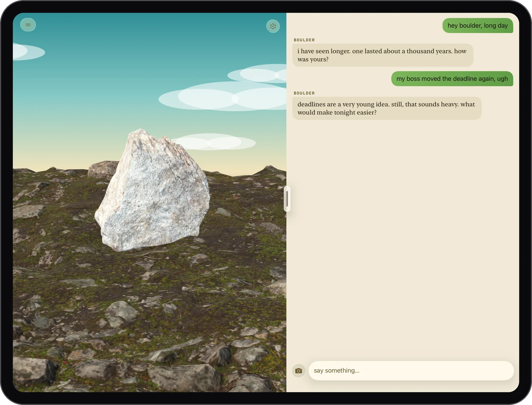The width and height of the screenshot is (532, 405).
Task: Tap the BOULDER label above "deadlines are a very young idea"
Action: (304, 93)
